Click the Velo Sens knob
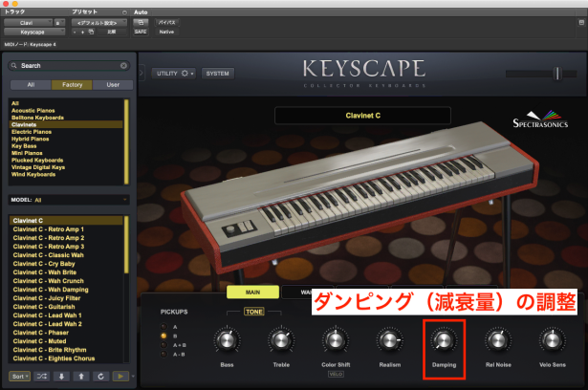The height and width of the screenshot is (390, 588). coord(553,340)
